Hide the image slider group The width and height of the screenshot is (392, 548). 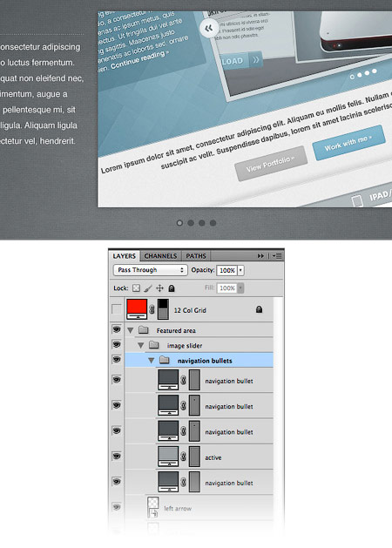(x=117, y=345)
